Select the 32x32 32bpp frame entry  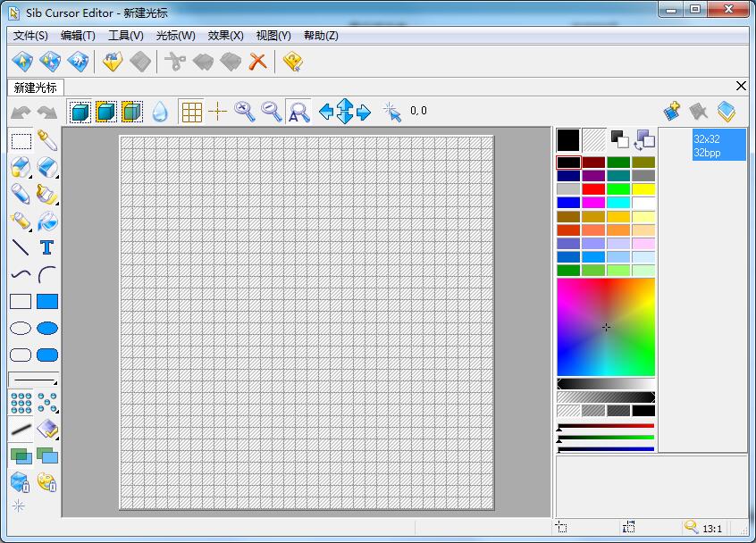point(717,143)
